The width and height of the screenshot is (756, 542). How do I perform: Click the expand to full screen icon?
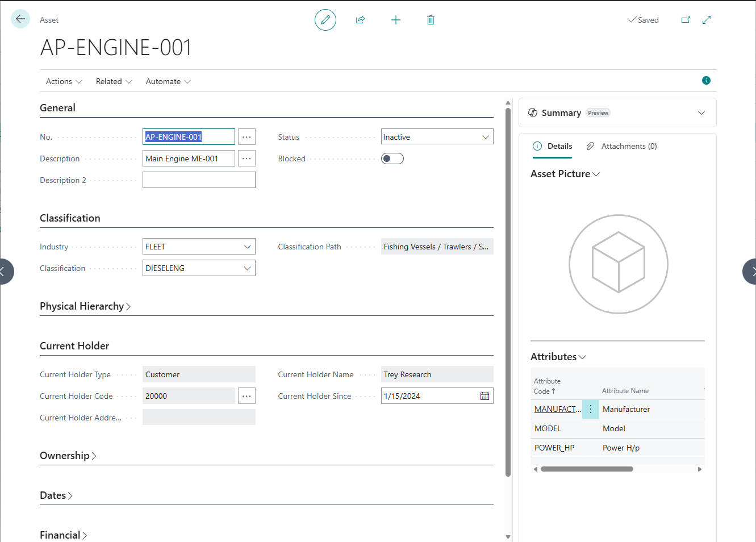pos(707,20)
